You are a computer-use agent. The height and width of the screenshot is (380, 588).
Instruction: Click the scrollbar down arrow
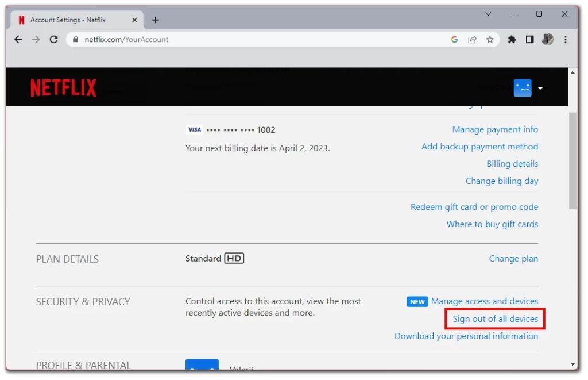tap(572, 364)
